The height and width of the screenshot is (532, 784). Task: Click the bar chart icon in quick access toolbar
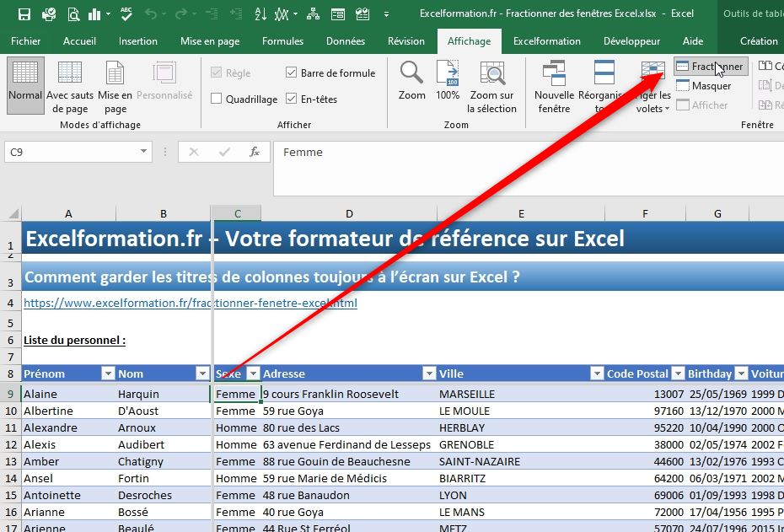coord(94,14)
